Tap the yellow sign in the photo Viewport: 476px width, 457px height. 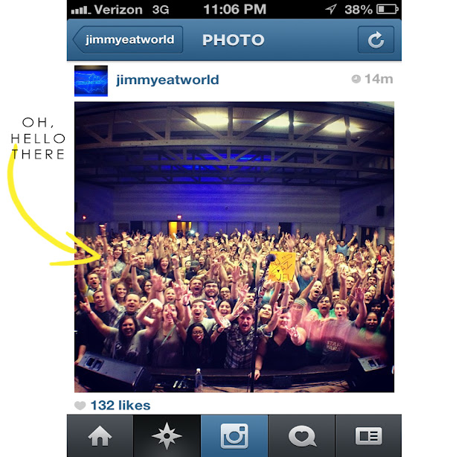tap(282, 266)
